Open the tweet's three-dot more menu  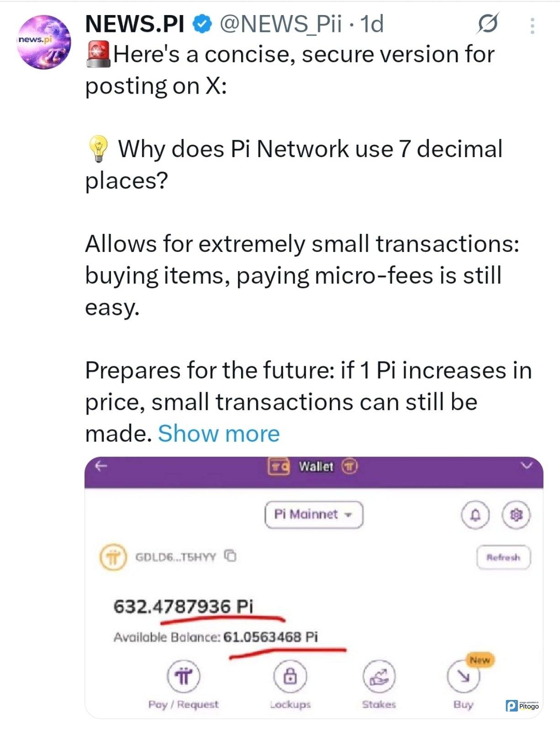pyautogui.click(x=532, y=26)
